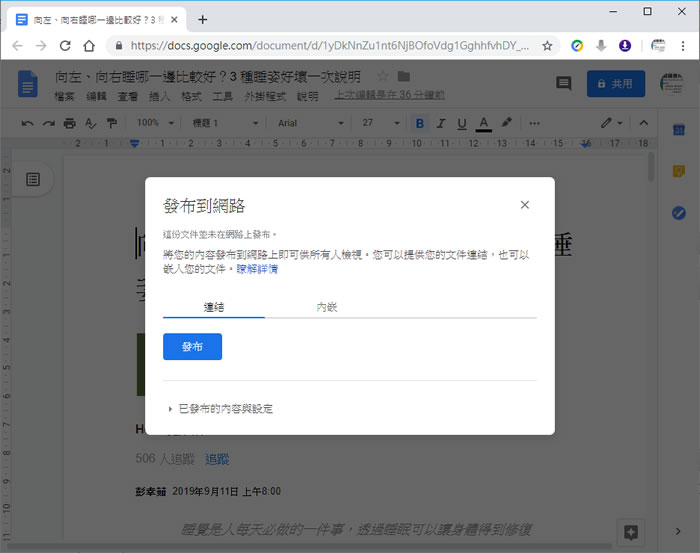Click the move to folder icon
Image resolution: width=700 pixels, height=553 pixels.
click(404, 76)
